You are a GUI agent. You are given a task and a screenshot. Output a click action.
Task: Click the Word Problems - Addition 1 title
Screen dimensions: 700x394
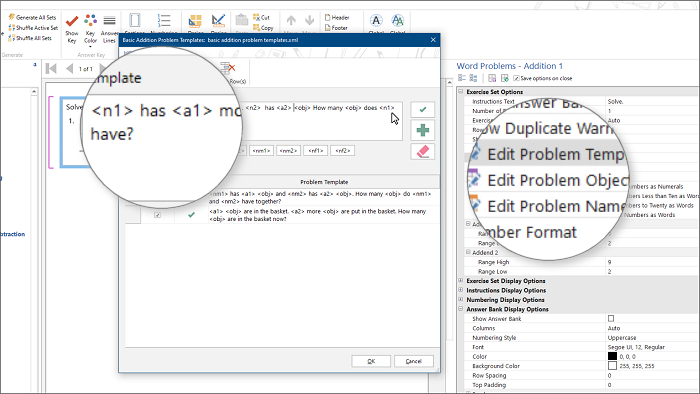click(509, 66)
